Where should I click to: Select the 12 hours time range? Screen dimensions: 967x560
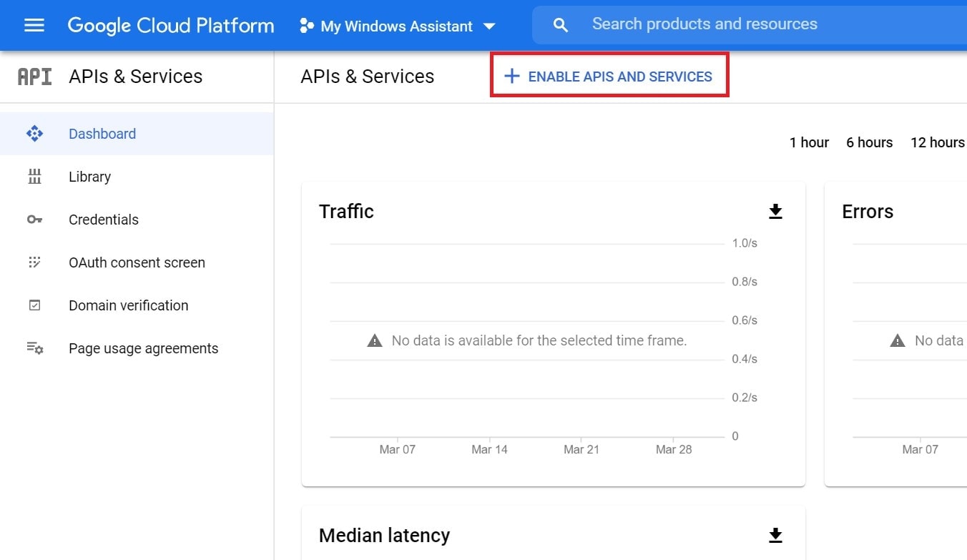click(x=937, y=142)
